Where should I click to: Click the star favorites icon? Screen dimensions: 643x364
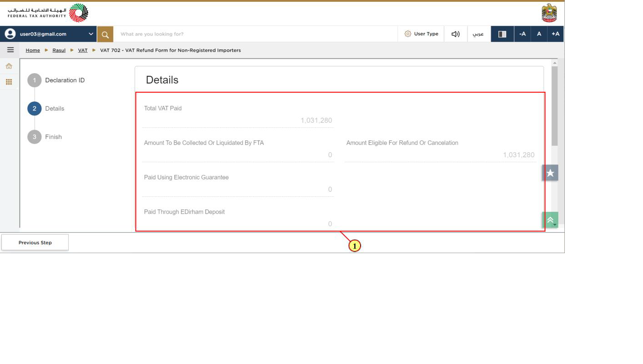550,173
